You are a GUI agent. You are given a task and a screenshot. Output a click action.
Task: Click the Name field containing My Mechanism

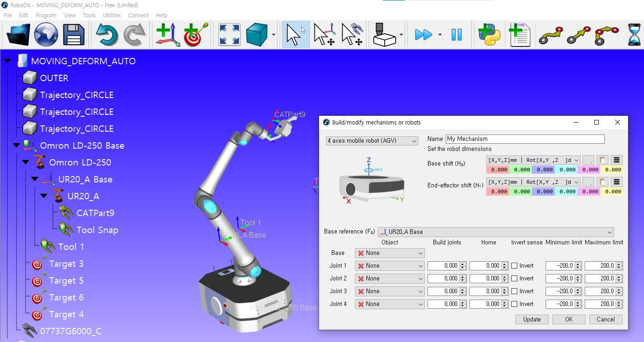click(x=525, y=139)
